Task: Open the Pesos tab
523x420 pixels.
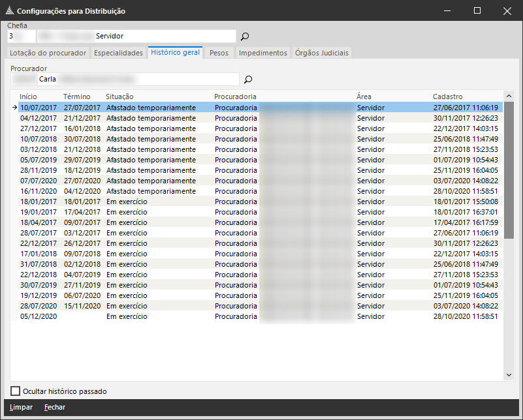Action: 219,53
